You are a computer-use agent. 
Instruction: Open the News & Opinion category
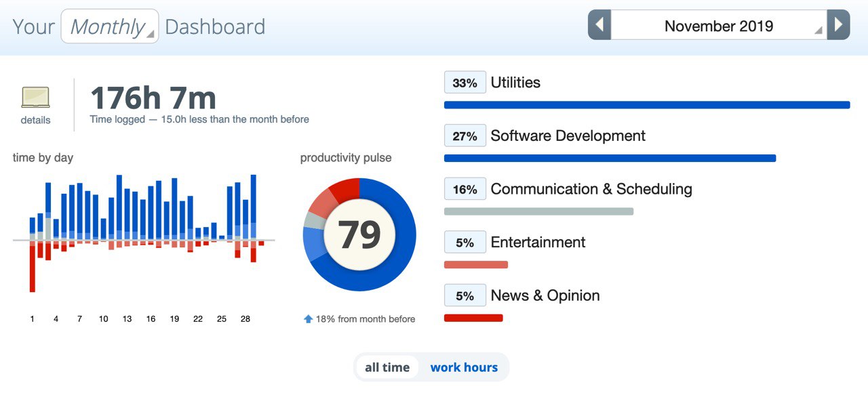point(545,295)
